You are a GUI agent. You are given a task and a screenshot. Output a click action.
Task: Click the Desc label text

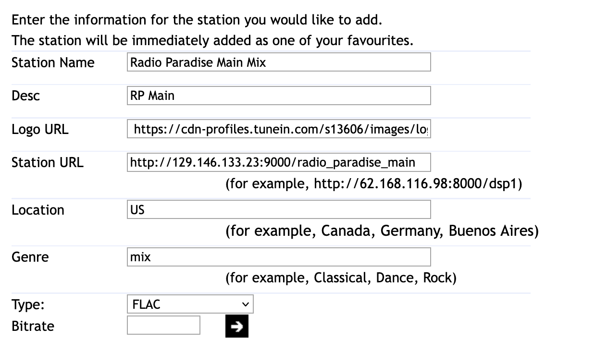pyautogui.click(x=25, y=96)
